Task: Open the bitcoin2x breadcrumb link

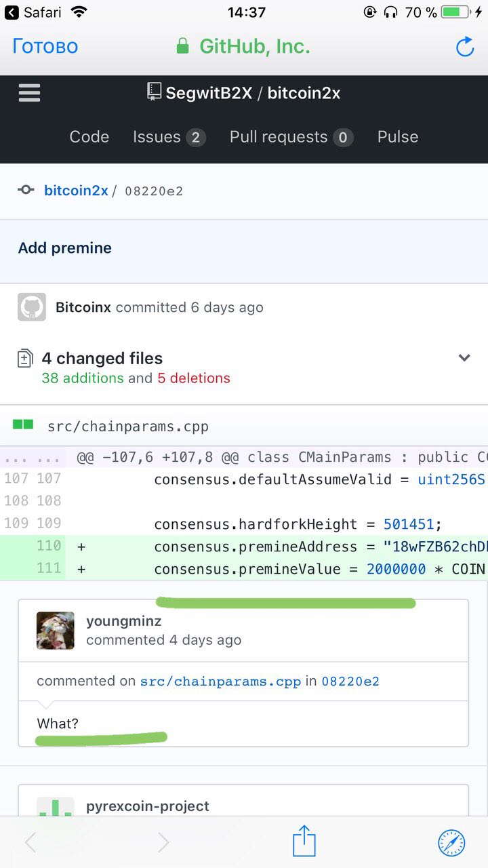Action: pyautogui.click(x=76, y=191)
